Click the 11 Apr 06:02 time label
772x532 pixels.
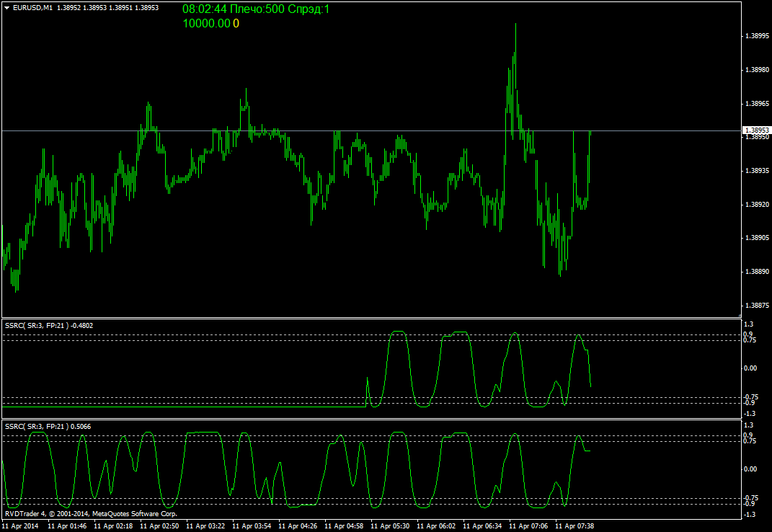(x=436, y=526)
